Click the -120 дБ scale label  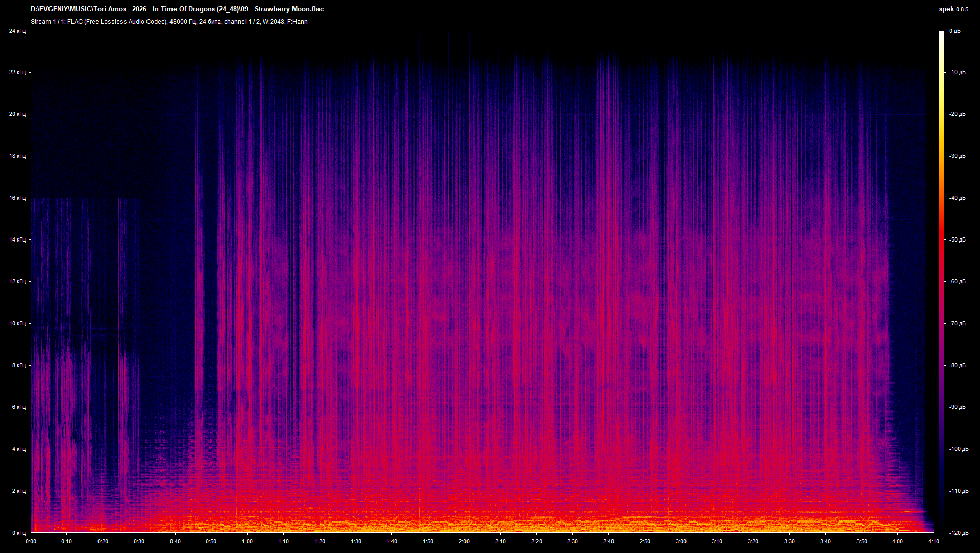[x=959, y=533]
